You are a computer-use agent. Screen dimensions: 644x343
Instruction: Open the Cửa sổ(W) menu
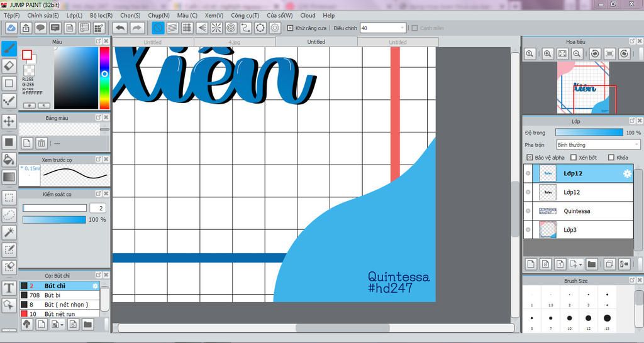[280, 15]
